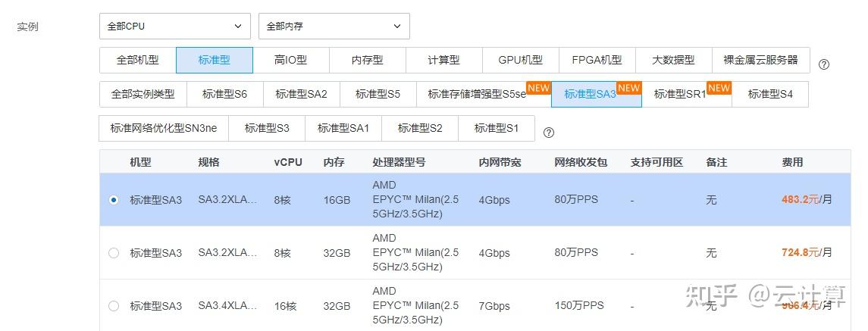This screenshot has width=868, height=331.
Task: Select 标准型S6 instance type
Action: 224,94
